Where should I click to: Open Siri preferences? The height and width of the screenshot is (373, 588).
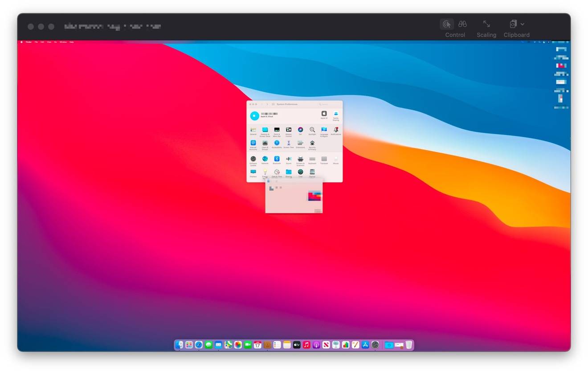pyautogui.click(x=300, y=131)
